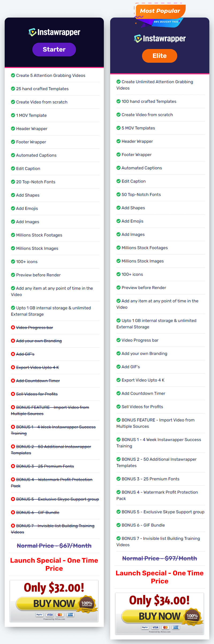Click the Instawrapper logo in the Elite card
This screenshot has width=214, height=644.
pos(160,39)
